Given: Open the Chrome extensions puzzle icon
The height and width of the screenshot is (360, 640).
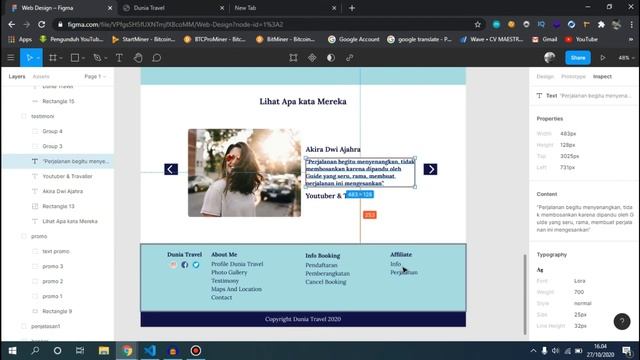Looking at the screenshot, I should tap(601, 24).
